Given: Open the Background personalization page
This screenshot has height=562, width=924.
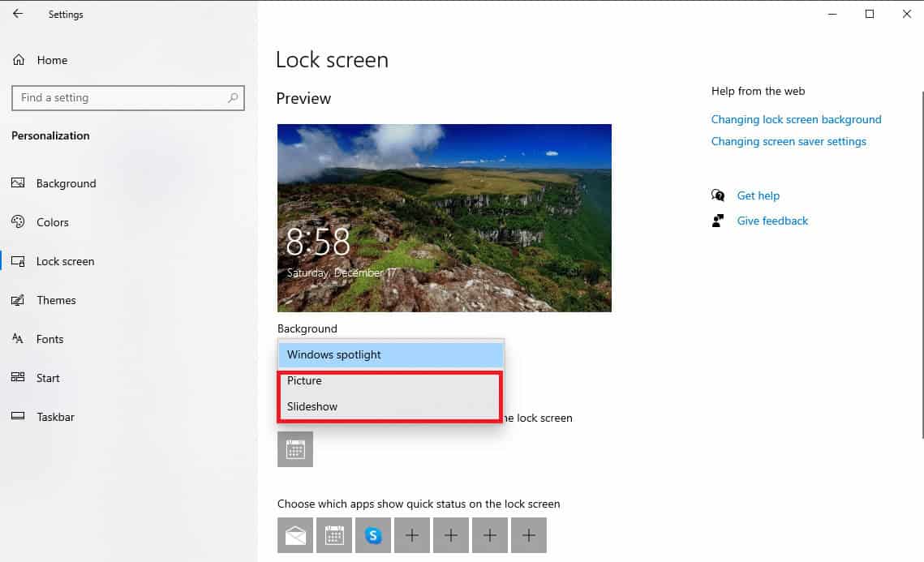Looking at the screenshot, I should pyautogui.click(x=54, y=183).
